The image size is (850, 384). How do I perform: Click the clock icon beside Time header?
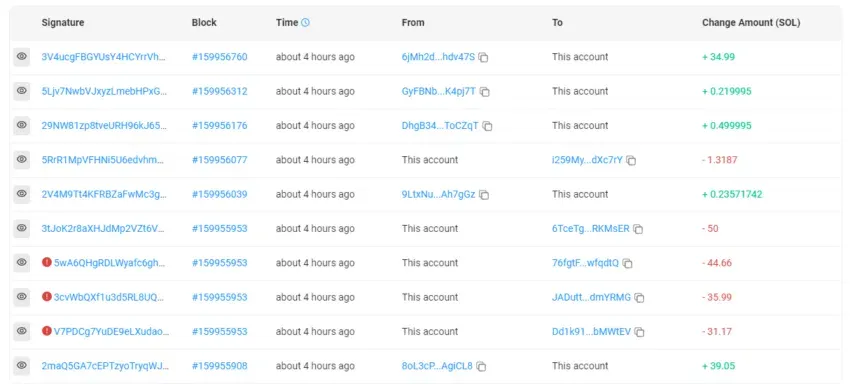305,23
